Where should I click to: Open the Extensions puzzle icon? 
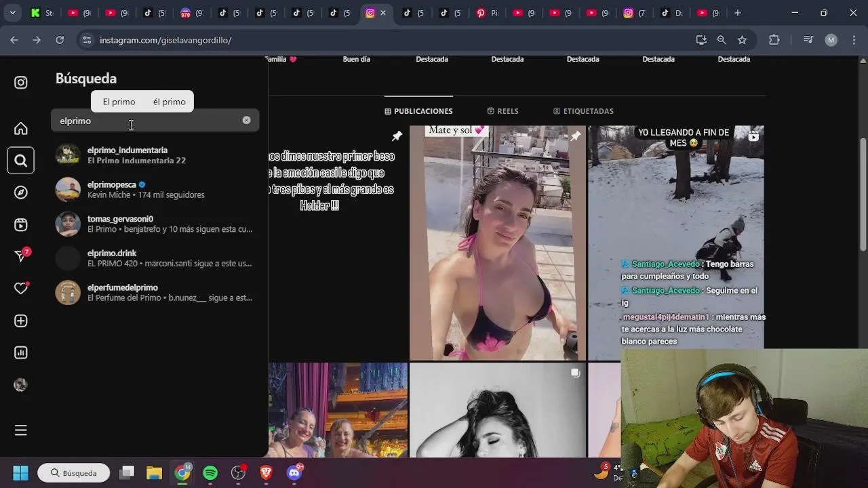coord(774,40)
